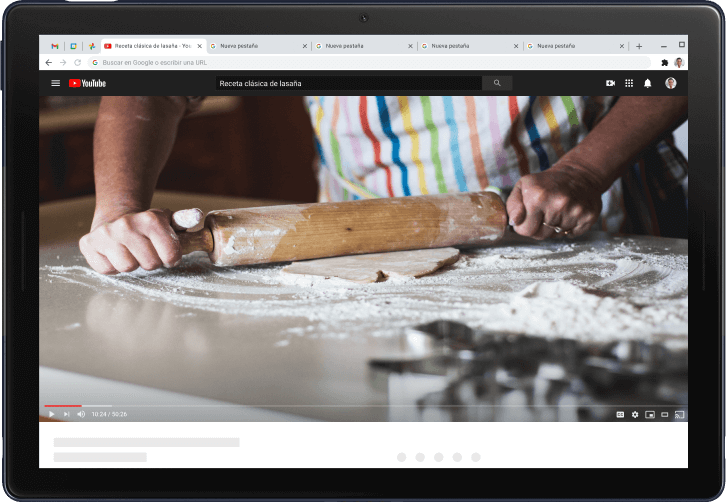Cast video to another screen
This screenshot has height=502, width=726.
click(679, 414)
